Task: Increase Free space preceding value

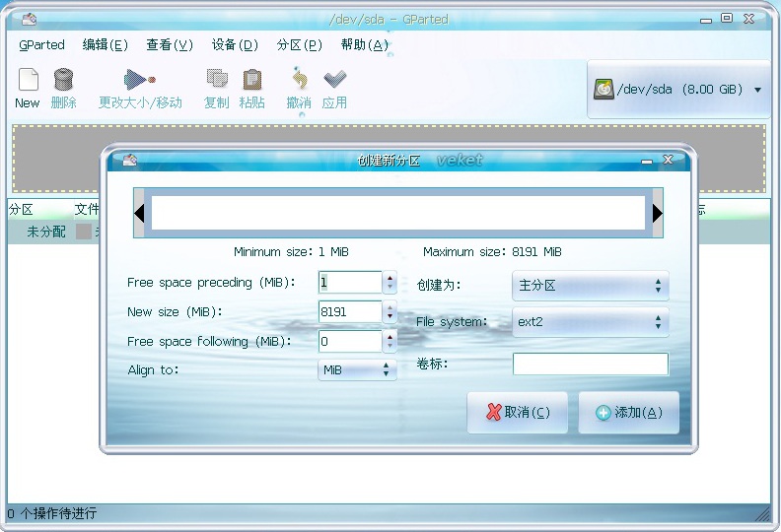Action: click(x=390, y=278)
